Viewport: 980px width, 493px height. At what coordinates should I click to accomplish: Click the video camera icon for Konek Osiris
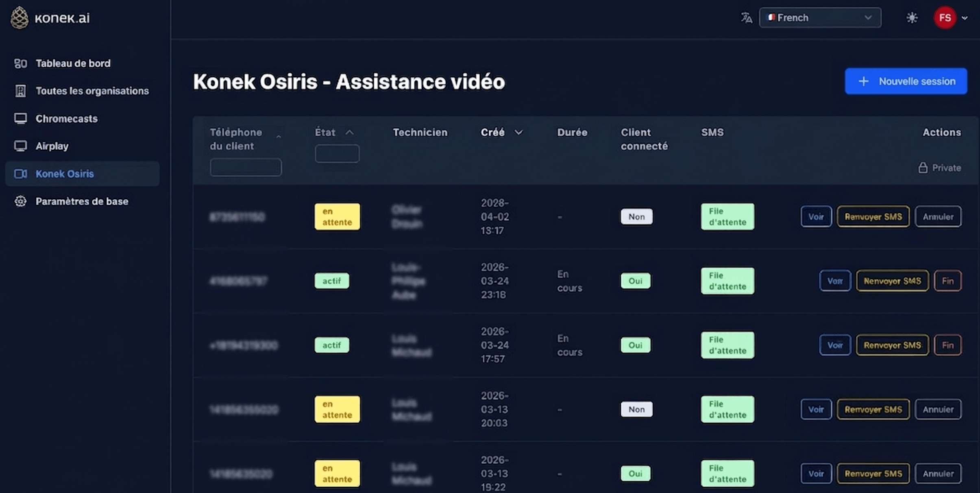point(20,174)
